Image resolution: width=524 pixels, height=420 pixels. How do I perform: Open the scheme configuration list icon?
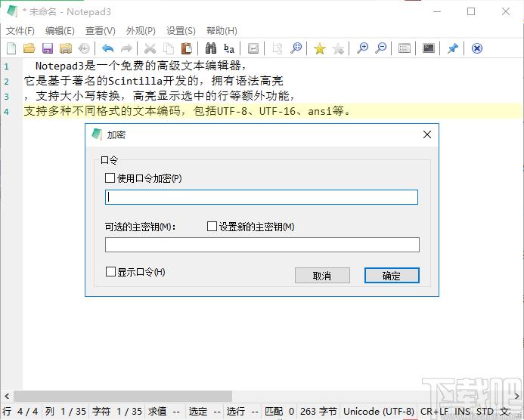[405, 48]
